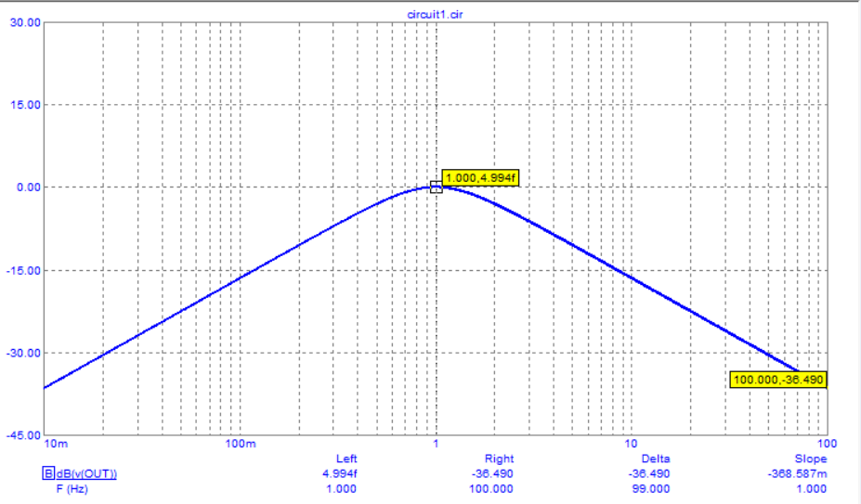Click the dB(v(OUT)) trace label
This screenshot has width=861, height=504.
(86, 473)
